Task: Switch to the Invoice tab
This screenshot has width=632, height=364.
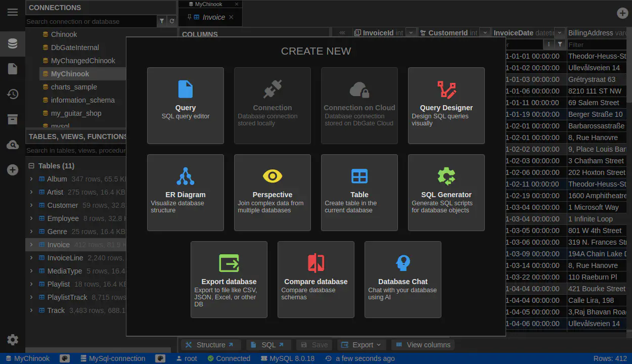Action: (213, 17)
